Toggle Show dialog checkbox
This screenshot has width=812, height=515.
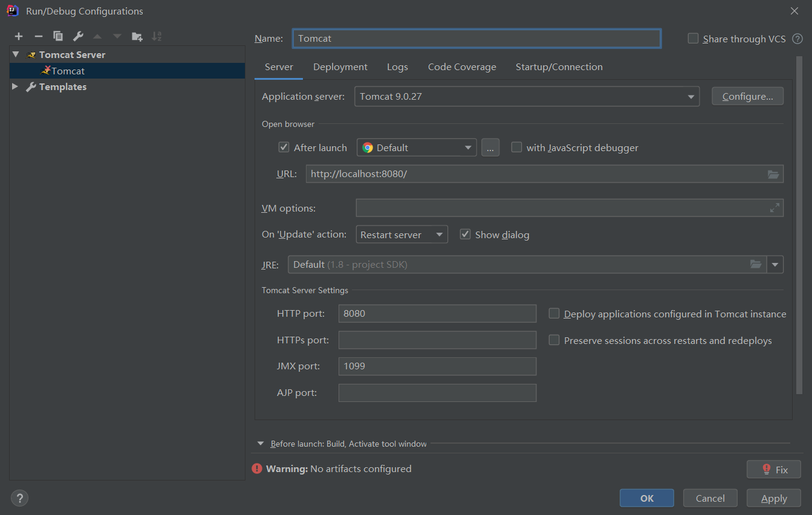pos(465,234)
